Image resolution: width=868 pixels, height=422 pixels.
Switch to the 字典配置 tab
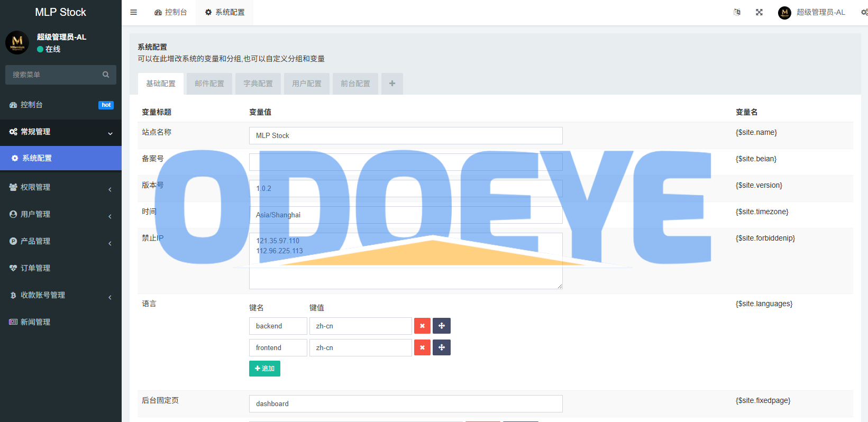point(258,84)
